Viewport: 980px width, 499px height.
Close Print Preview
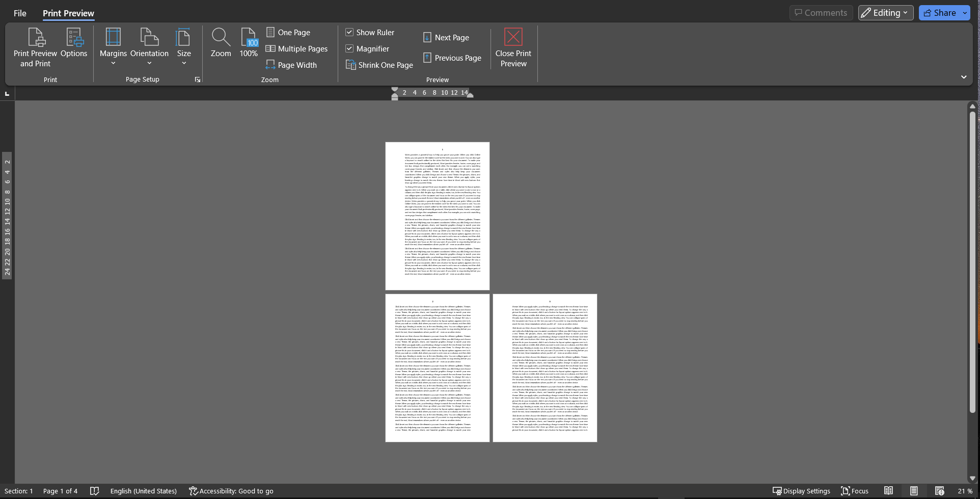pyautogui.click(x=513, y=47)
